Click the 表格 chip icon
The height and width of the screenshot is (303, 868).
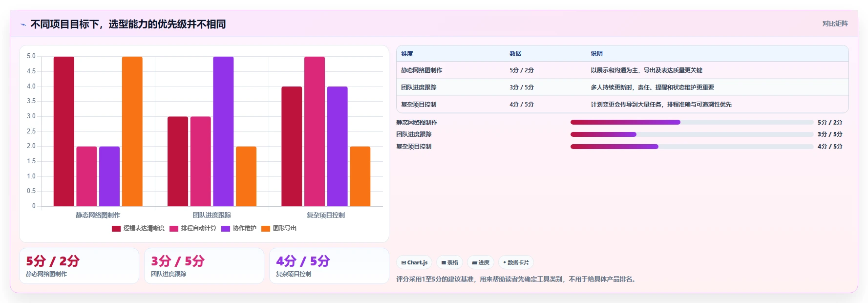[444, 262]
